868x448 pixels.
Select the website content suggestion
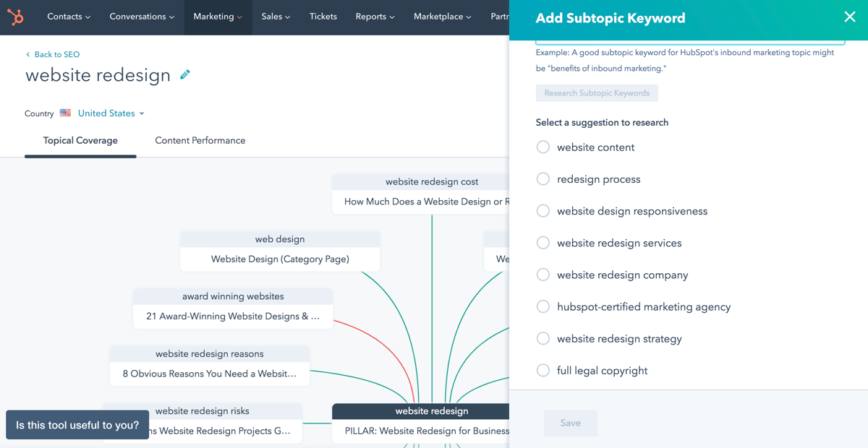[543, 147]
